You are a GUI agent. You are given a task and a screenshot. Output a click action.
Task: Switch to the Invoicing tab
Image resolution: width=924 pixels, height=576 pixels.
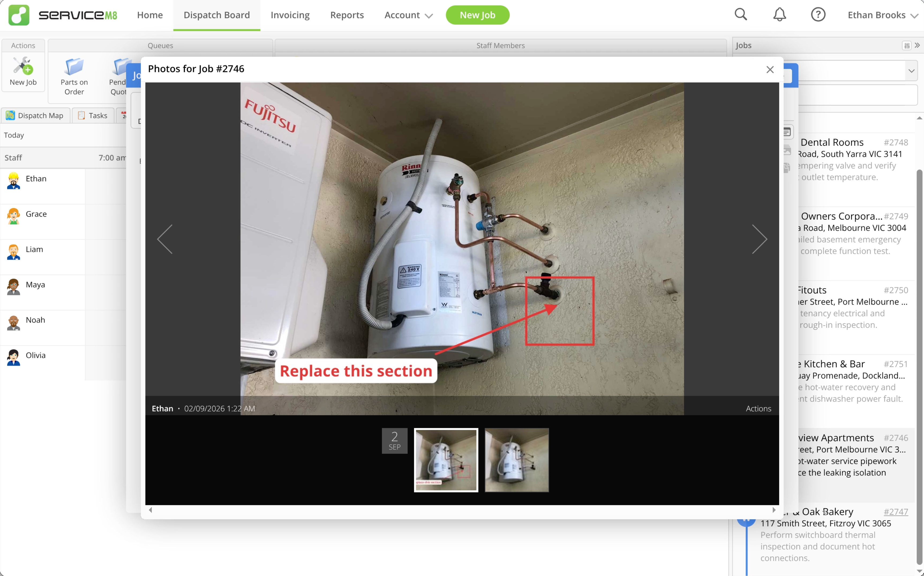(290, 15)
